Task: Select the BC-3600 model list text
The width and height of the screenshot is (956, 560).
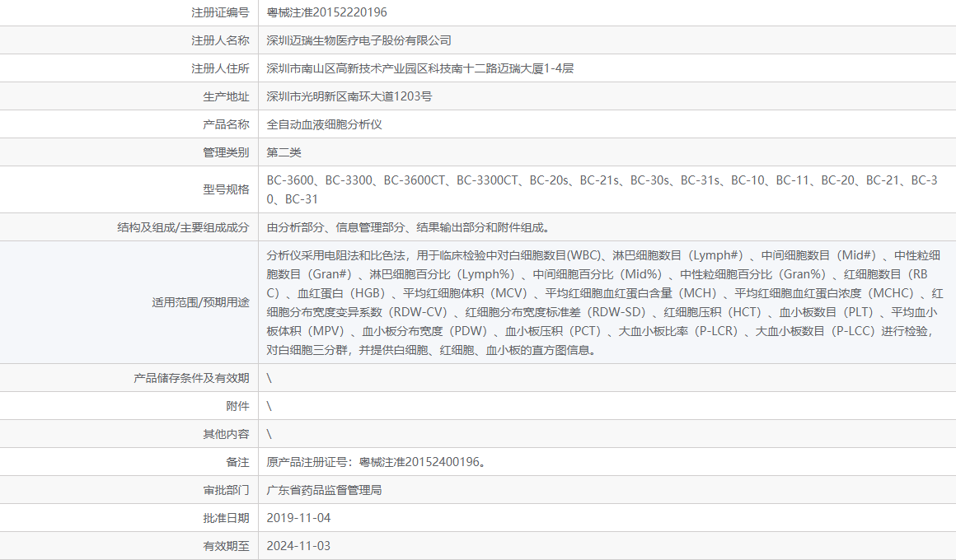Action: point(602,189)
